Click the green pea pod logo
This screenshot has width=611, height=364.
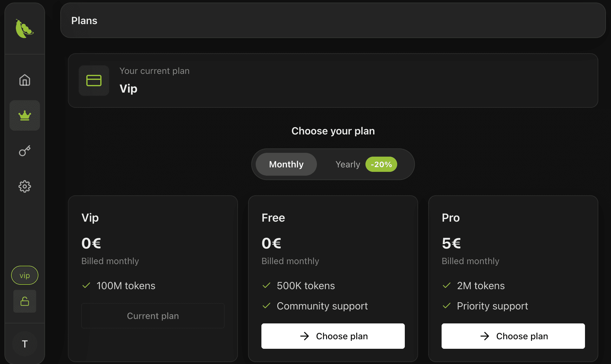(24, 29)
